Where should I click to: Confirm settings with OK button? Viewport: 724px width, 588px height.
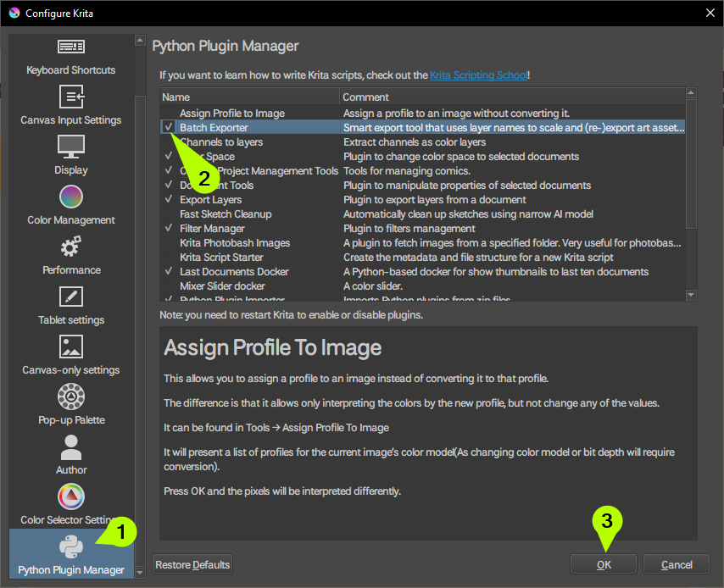point(604,564)
